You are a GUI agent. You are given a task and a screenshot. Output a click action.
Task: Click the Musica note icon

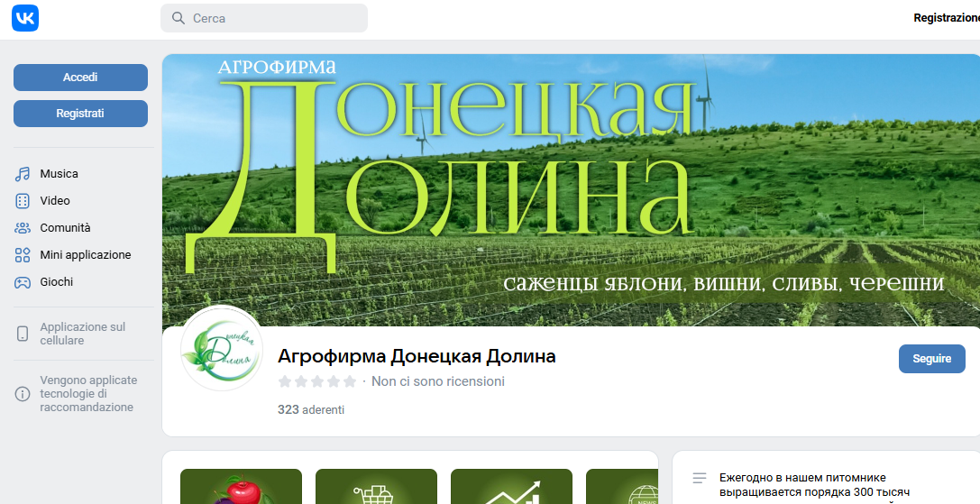[x=23, y=174]
